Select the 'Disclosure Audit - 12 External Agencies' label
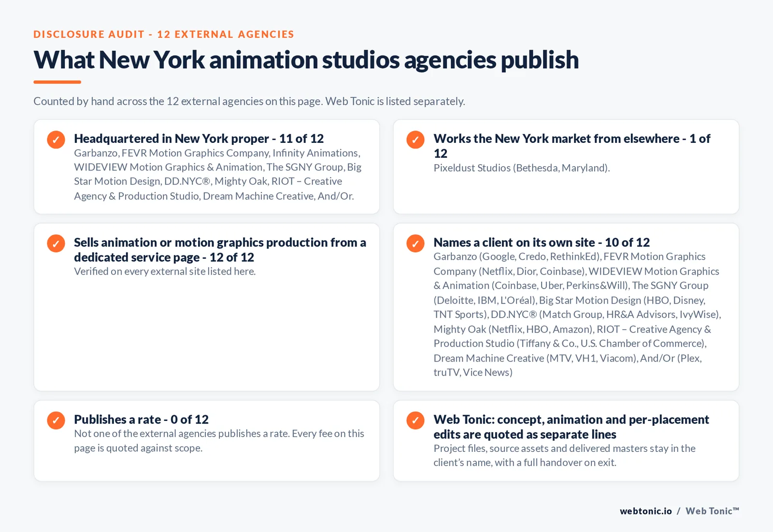The width and height of the screenshot is (773, 532). [x=164, y=34]
